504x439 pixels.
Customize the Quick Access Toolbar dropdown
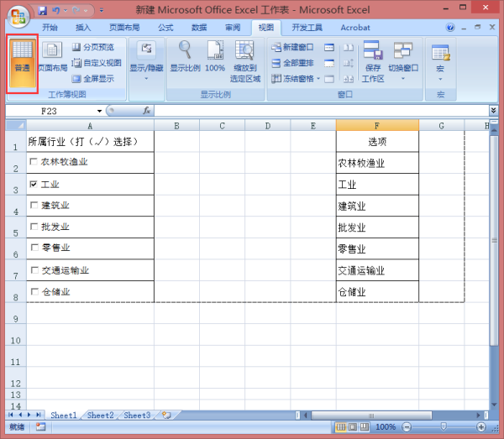click(102, 11)
